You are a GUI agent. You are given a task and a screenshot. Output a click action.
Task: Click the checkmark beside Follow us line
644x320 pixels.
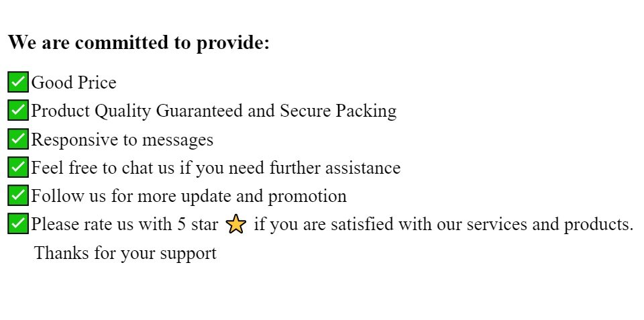[x=18, y=195]
